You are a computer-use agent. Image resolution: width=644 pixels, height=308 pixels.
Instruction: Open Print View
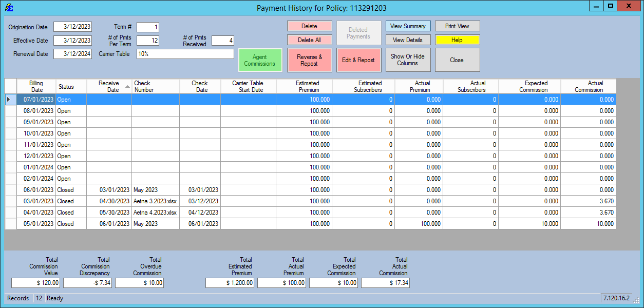click(457, 26)
